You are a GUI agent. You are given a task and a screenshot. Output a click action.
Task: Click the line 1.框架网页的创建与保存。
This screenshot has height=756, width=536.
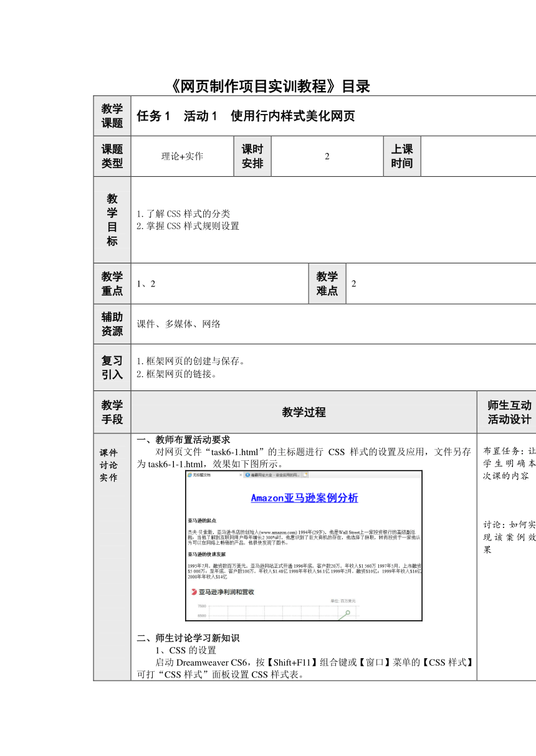(191, 361)
